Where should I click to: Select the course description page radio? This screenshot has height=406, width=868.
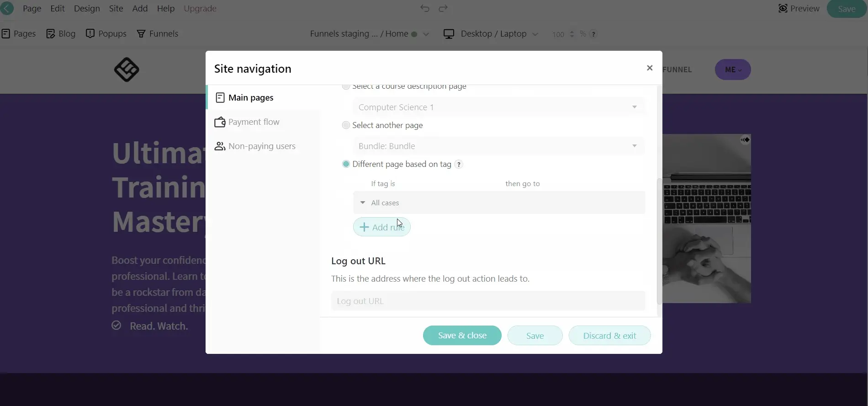(x=346, y=86)
